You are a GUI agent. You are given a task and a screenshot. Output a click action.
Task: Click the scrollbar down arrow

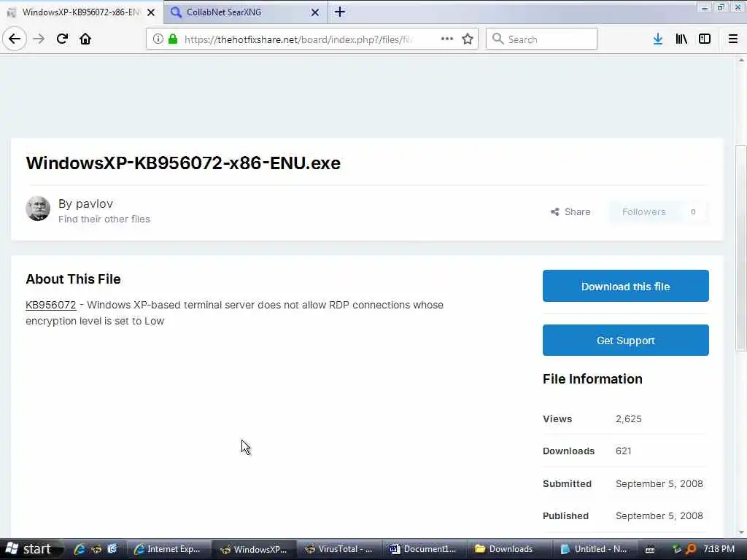[x=741, y=532]
